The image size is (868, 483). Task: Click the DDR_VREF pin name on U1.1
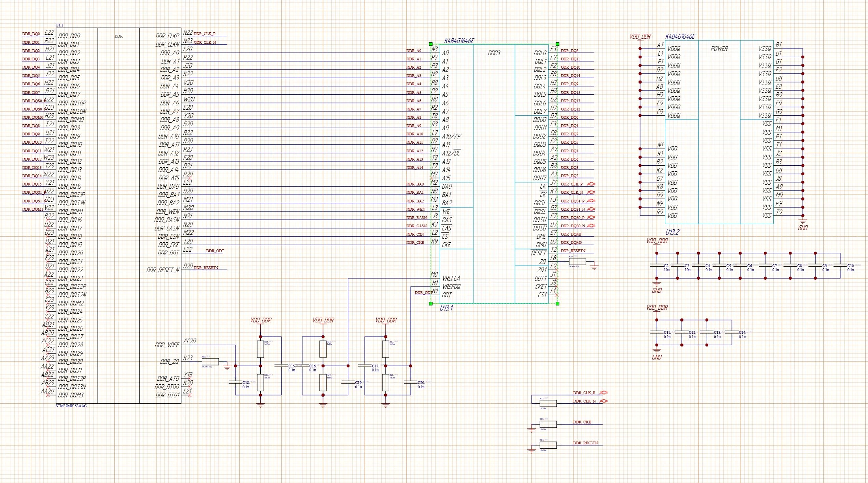[167, 345]
